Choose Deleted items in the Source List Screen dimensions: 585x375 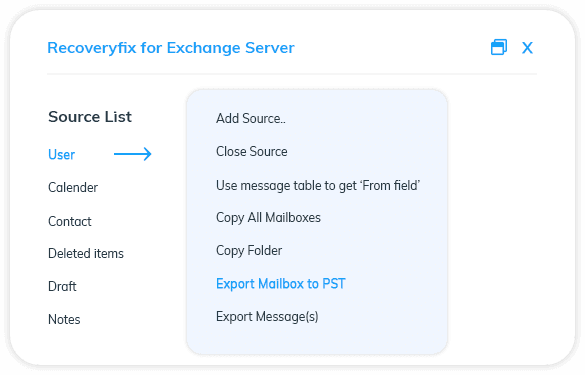click(x=86, y=253)
